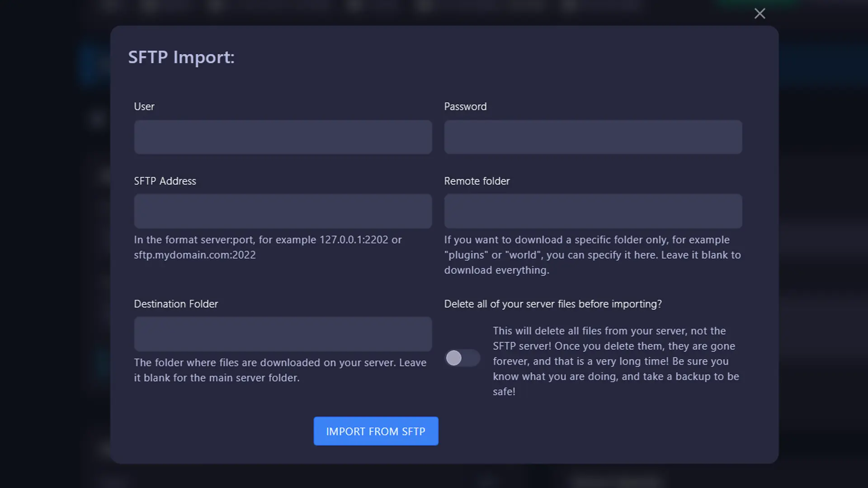Viewport: 868px width, 488px height.
Task: Click the SFTP Import heading
Action: tap(182, 57)
